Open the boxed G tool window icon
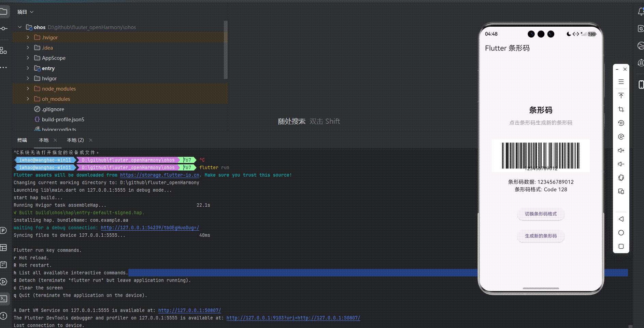This screenshot has height=328, width=644. click(x=641, y=28)
